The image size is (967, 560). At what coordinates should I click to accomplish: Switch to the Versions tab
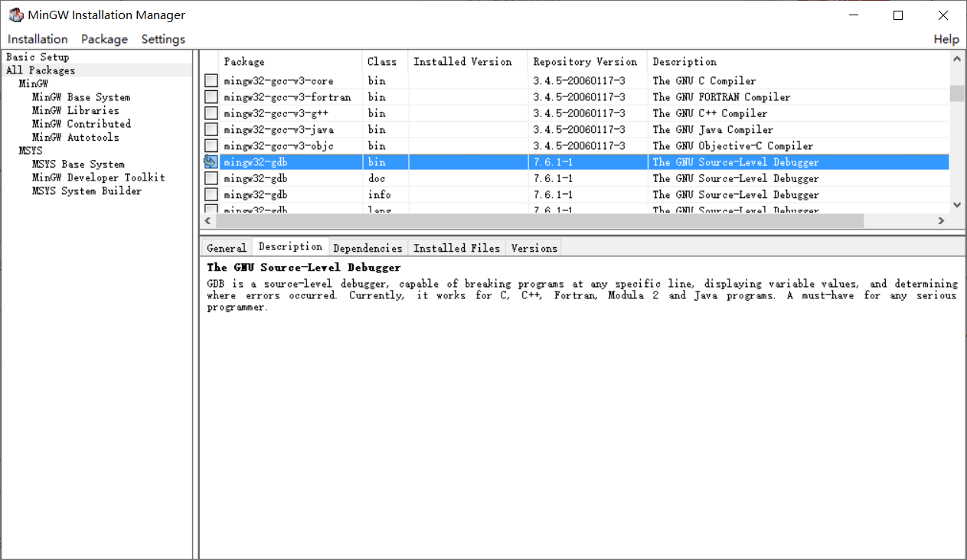pyautogui.click(x=534, y=248)
